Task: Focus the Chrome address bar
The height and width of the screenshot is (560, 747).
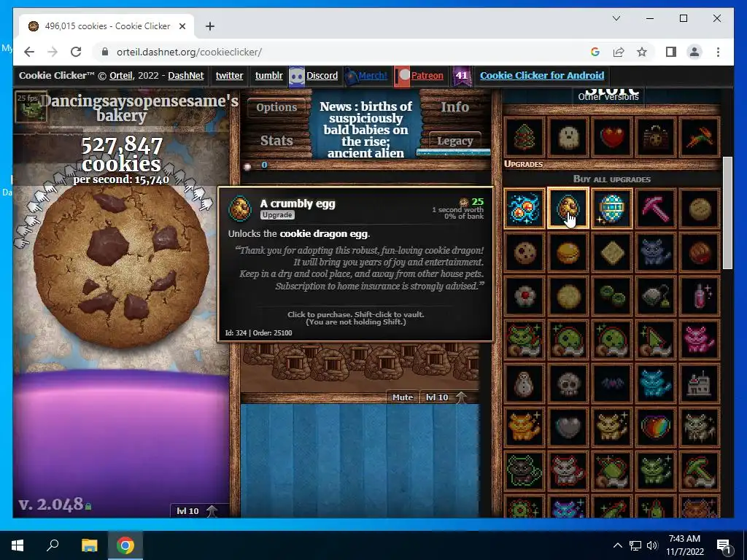Action: coord(343,52)
